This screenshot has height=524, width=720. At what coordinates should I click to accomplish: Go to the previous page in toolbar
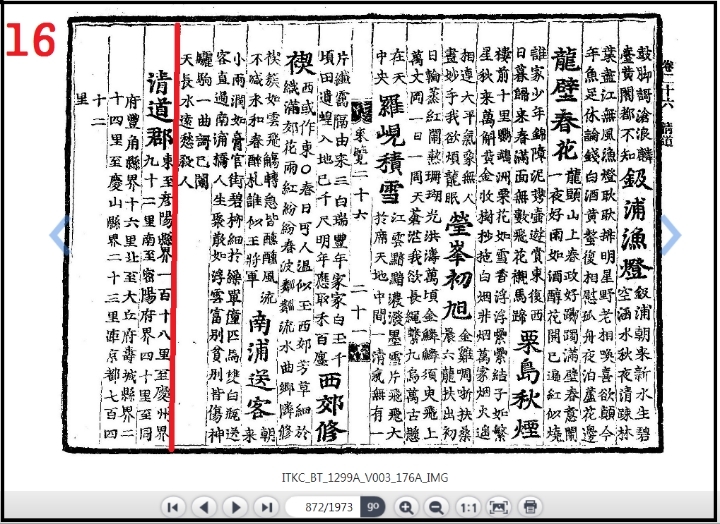tap(205, 507)
